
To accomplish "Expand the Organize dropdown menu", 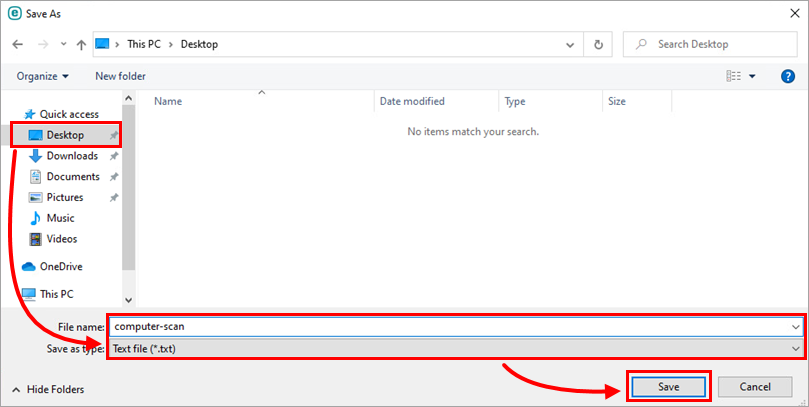I will pos(43,76).
